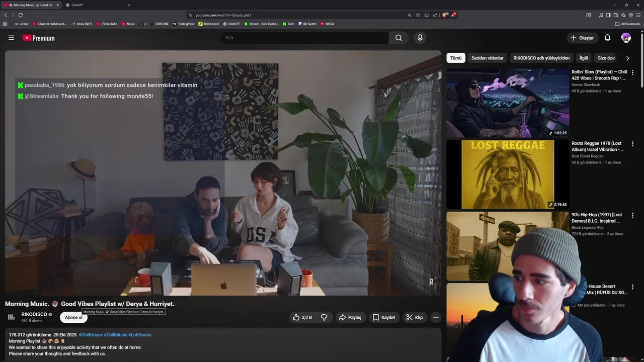This screenshot has width=644, height=362.
Task: Toggle the browser sidebar panel icon
Action: [608, 15]
